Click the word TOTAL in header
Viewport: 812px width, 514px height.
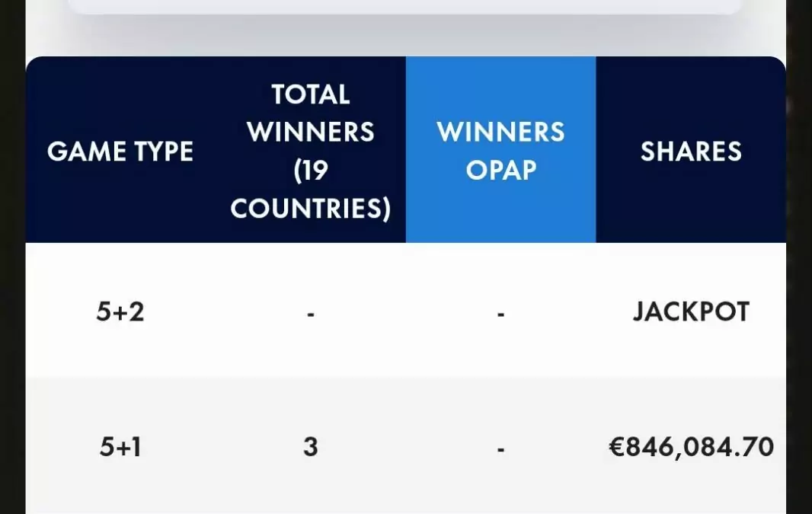tap(311, 94)
